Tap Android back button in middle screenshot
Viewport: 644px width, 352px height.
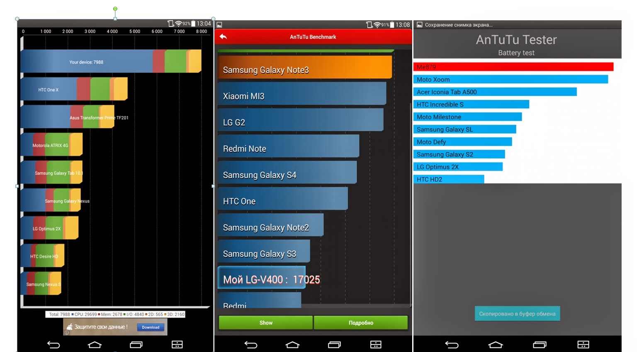(251, 345)
